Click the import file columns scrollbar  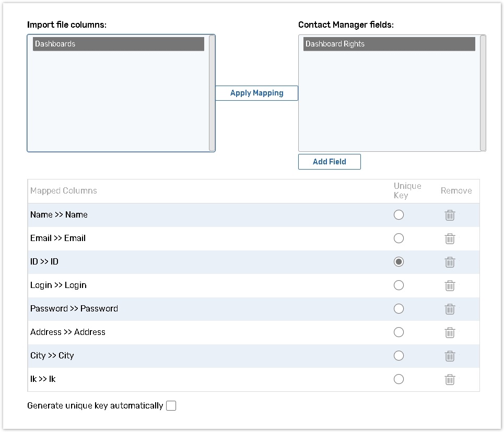212,93
